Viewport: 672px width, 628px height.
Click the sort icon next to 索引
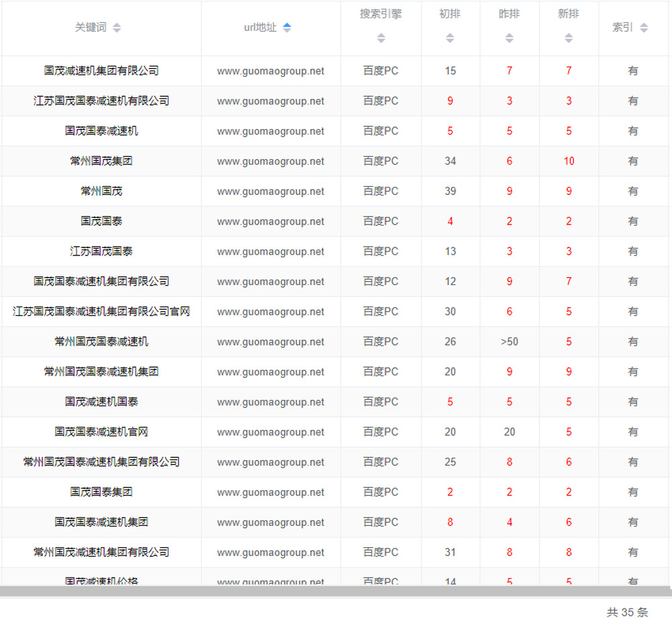644,28
